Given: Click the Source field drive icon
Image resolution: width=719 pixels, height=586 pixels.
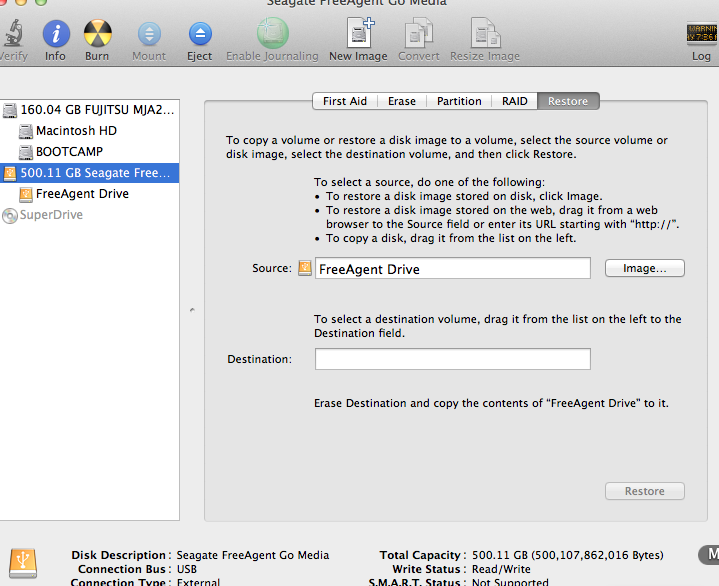Looking at the screenshot, I should pos(305,268).
